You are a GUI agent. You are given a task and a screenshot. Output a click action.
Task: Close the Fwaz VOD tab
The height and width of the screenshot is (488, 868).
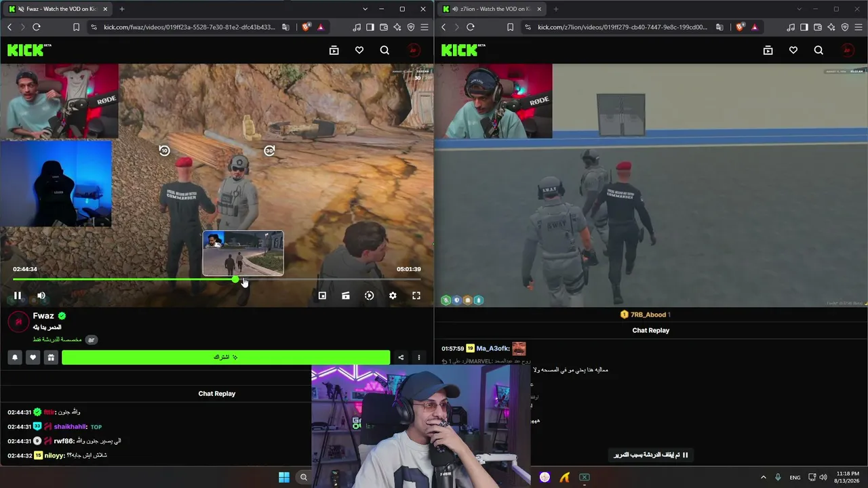(x=104, y=9)
